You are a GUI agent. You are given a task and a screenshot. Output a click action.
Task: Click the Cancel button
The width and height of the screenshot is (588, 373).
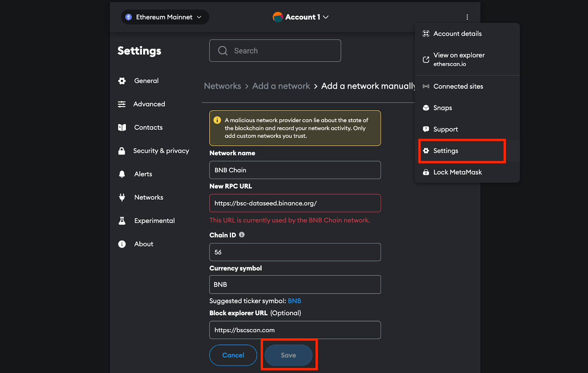coord(233,355)
